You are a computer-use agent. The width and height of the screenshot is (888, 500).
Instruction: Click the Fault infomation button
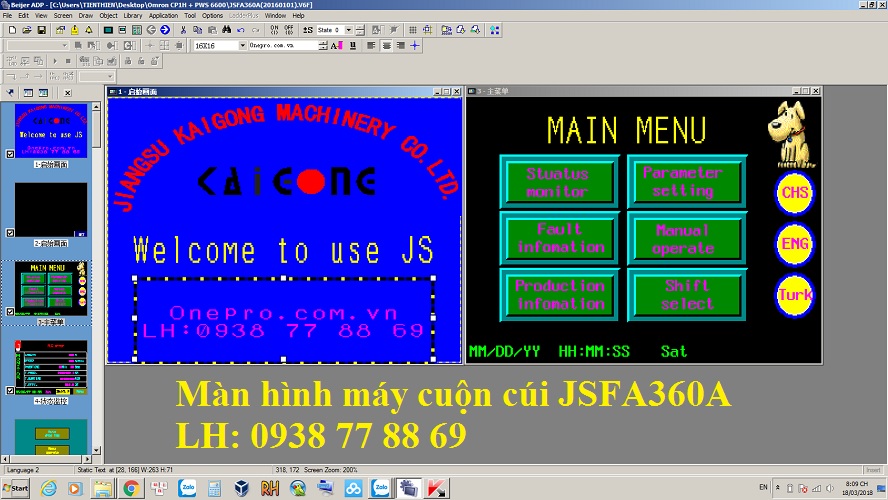559,238
